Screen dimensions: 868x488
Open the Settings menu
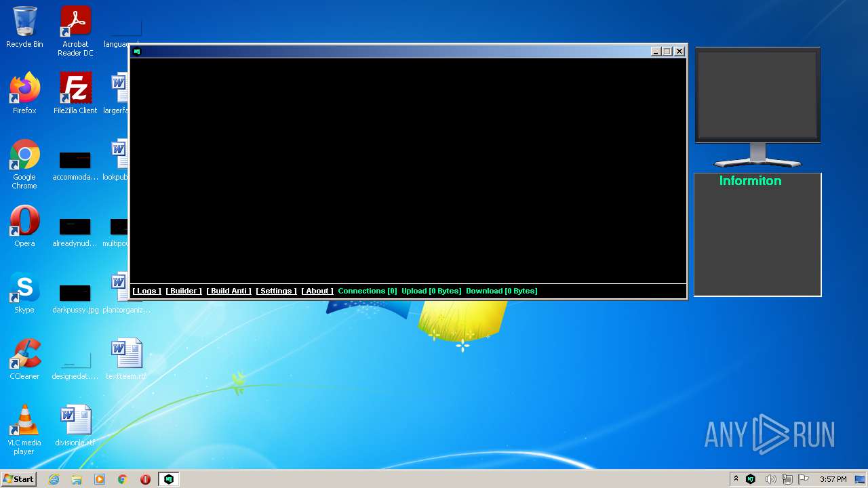tap(277, 291)
